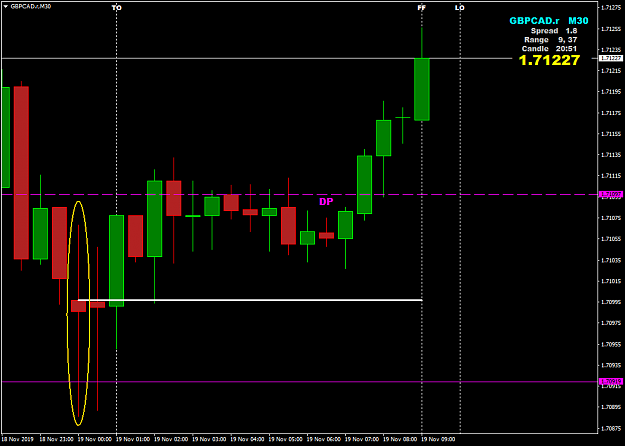Select the solid purple horizontal support line
The width and height of the screenshot is (625, 446).
pyautogui.click(x=299, y=381)
